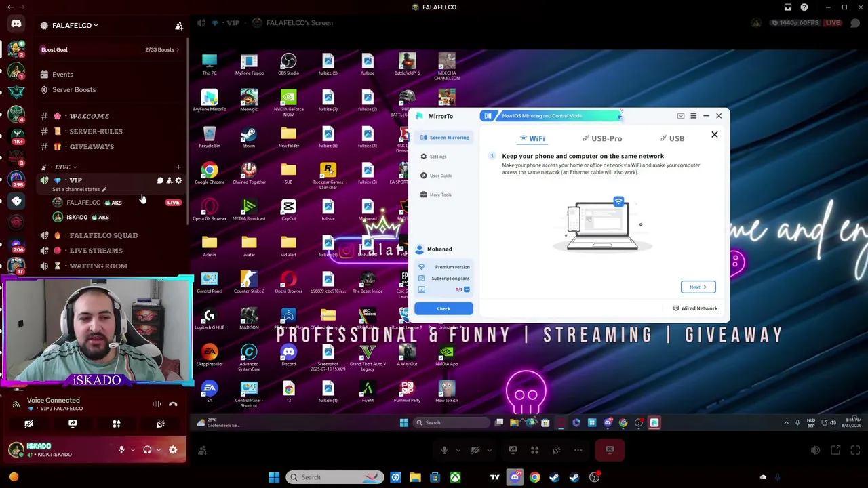Select the WiFi tab in MirrorTo
Image resolution: width=868 pixels, height=488 pixels.
[x=532, y=138]
